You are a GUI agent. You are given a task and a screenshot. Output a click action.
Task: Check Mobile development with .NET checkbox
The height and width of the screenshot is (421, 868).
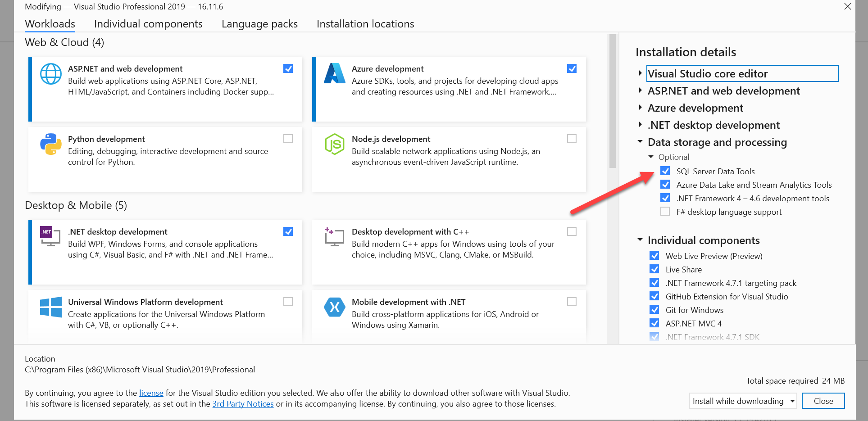[x=572, y=302]
